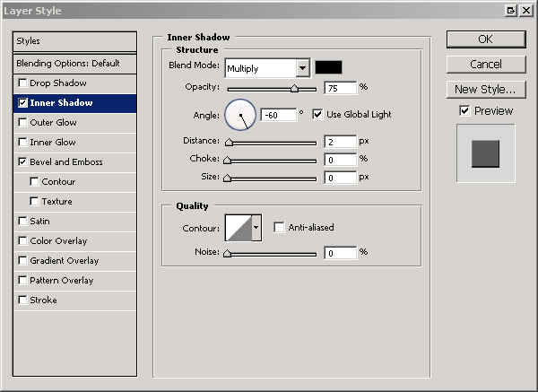
Task: Expand the Contour picker dropdown arrow
Action: [x=256, y=228]
